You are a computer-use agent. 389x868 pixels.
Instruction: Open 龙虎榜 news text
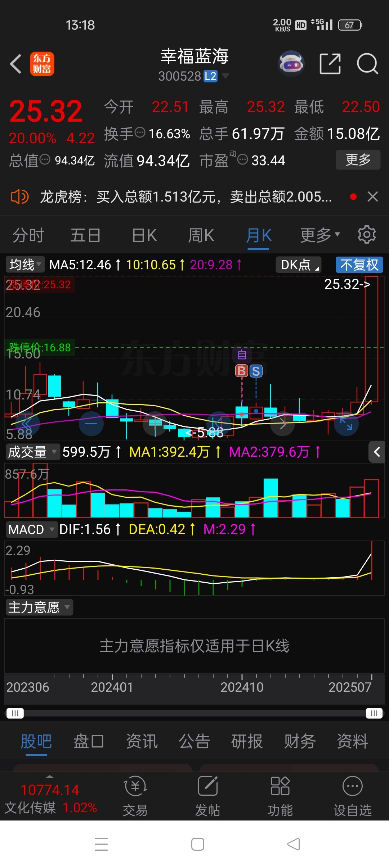186,197
